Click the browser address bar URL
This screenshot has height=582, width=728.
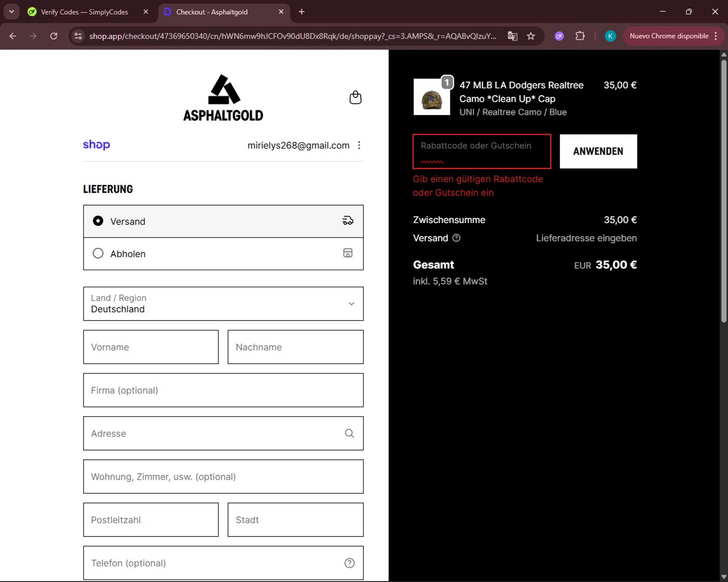[293, 36]
